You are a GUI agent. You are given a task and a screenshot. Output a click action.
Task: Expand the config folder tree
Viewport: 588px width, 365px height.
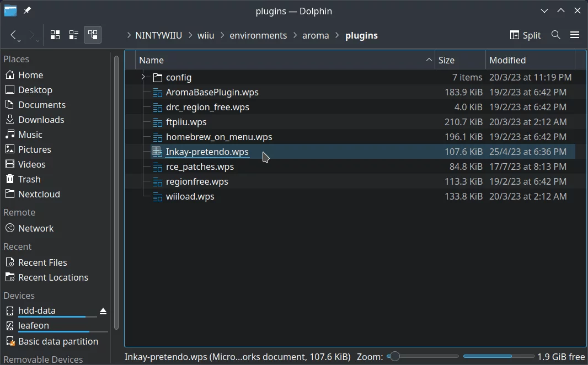click(x=143, y=77)
